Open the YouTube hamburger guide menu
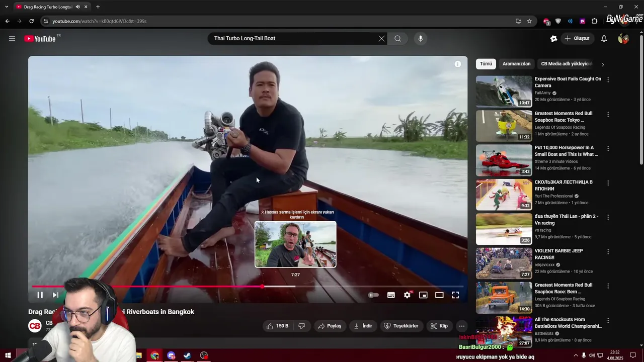This screenshot has width=644, height=362. point(12,38)
